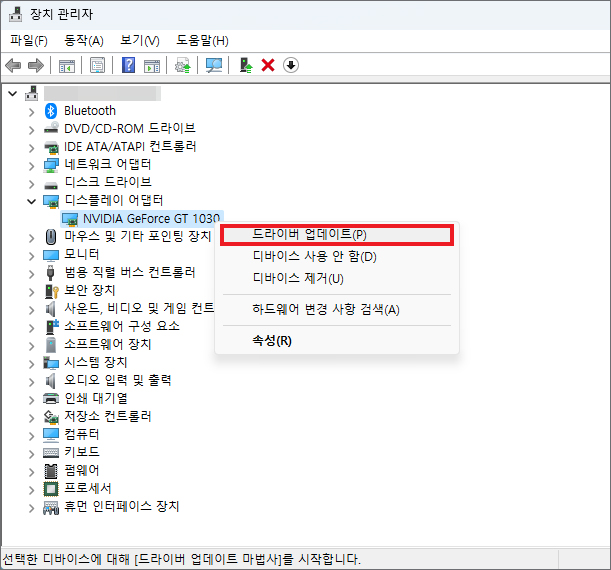Collapse the root computer node
The image size is (611, 570).
pos(12,94)
